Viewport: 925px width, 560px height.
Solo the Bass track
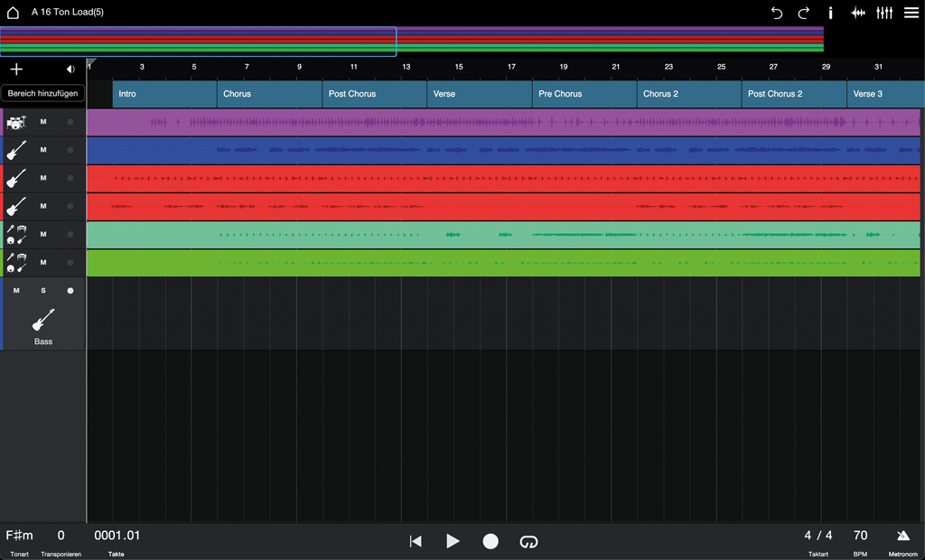(43, 291)
